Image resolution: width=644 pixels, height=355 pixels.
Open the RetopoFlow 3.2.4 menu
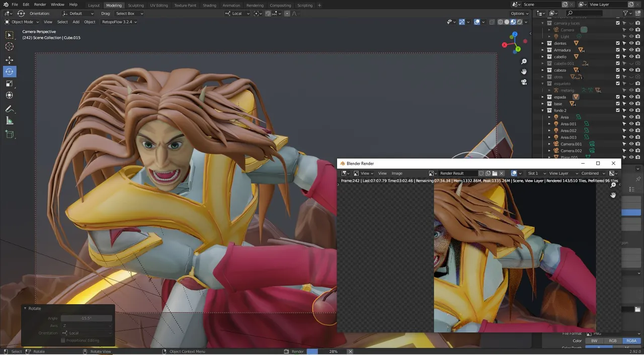coord(120,22)
